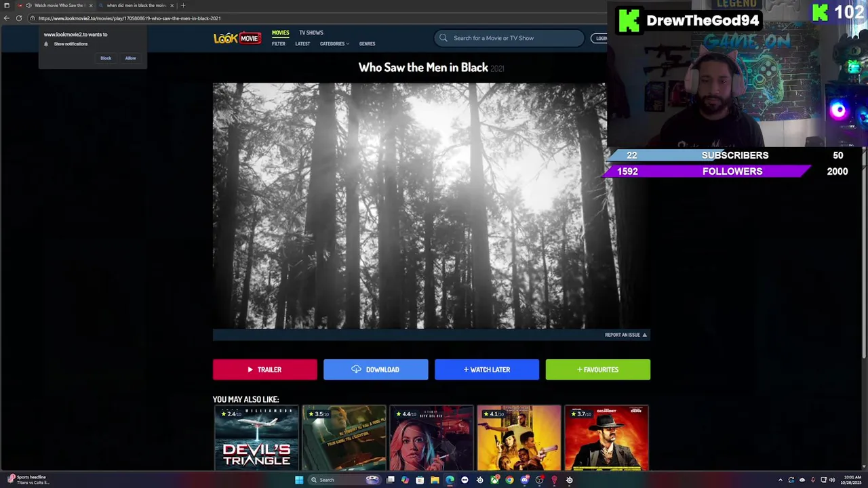Click the cloud icon on the Download button

point(356,369)
